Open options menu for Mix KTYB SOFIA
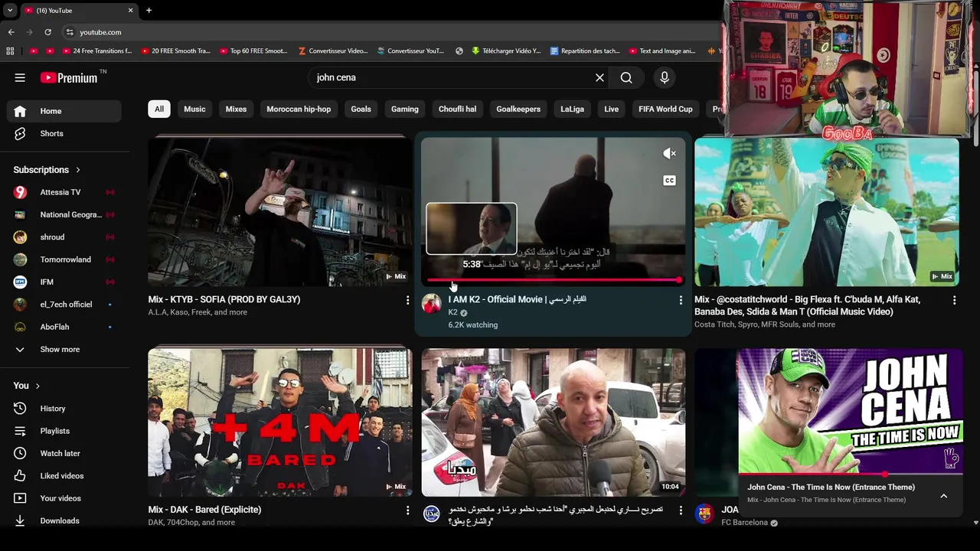This screenshot has width=980, height=551. click(407, 301)
